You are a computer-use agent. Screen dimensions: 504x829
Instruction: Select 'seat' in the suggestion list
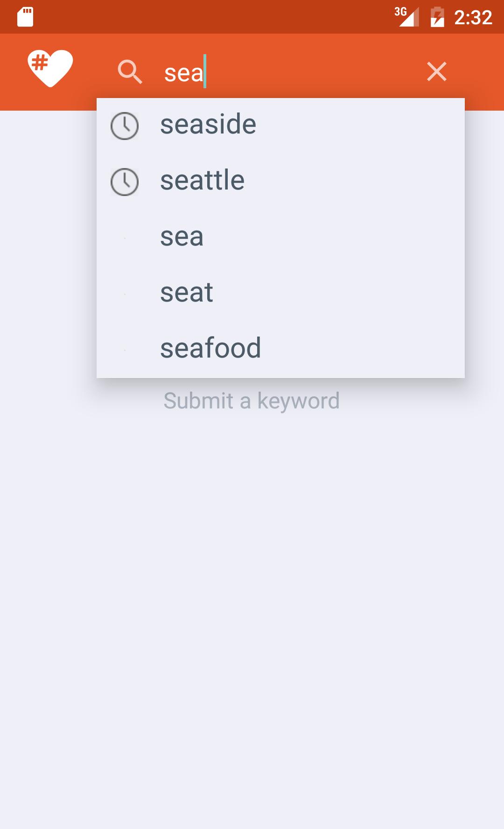(x=187, y=293)
